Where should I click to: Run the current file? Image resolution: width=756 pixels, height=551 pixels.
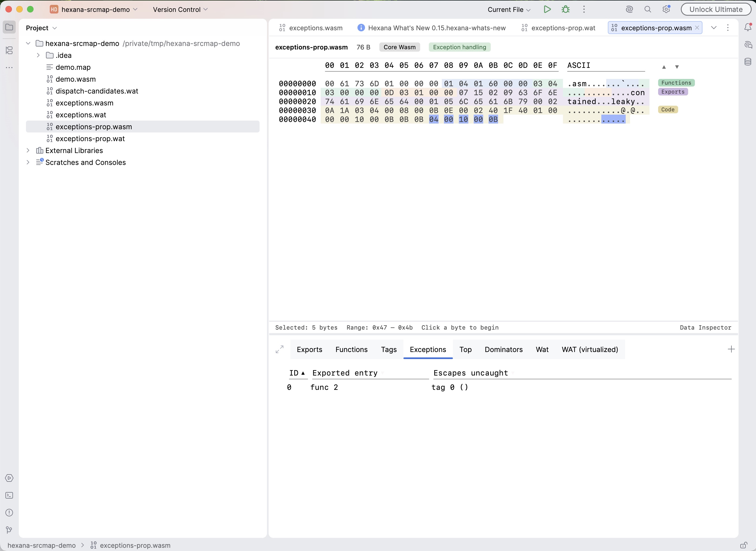coord(547,9)
